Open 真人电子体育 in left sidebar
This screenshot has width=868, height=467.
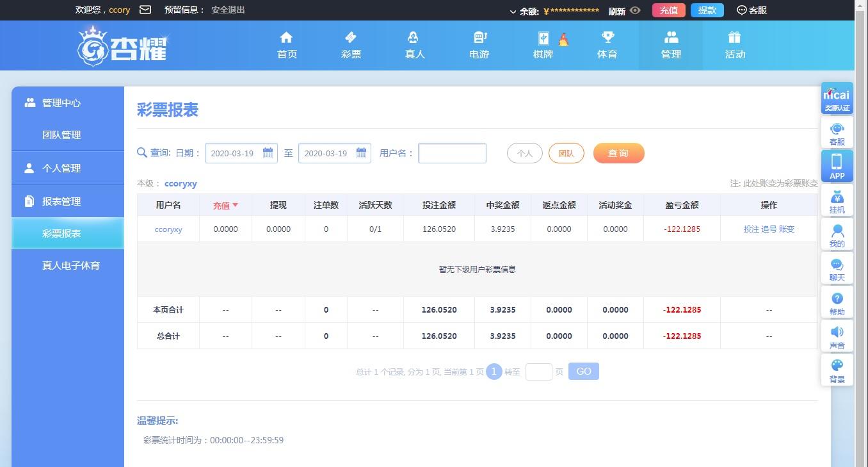70,265
